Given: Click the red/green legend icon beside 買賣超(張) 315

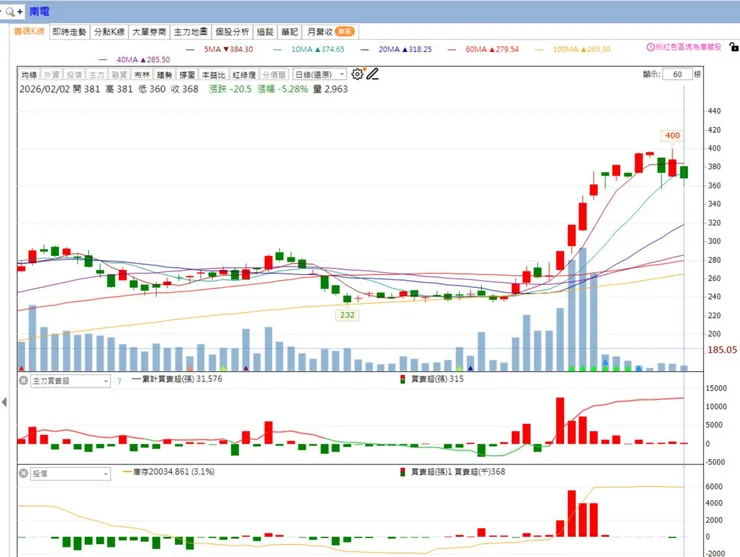Looking at the screenshot, I should click(x=403, y=380).
